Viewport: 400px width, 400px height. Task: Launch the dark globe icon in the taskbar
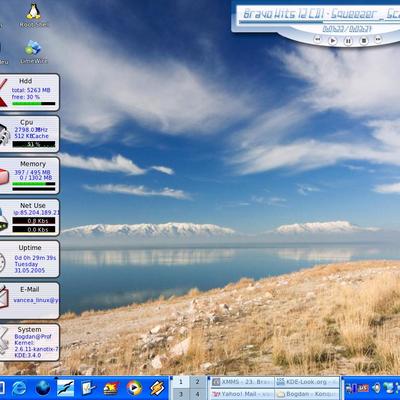click(43, 388)
